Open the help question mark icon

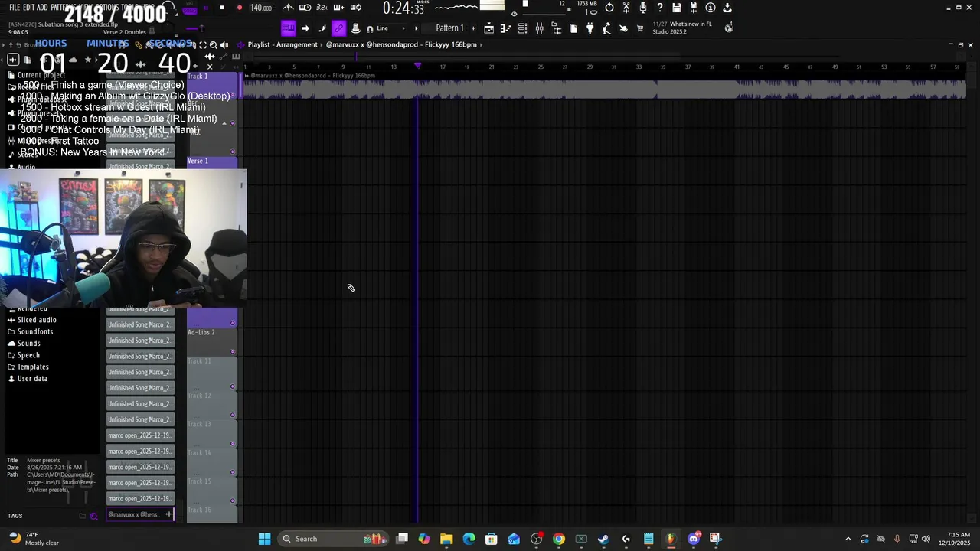pos(660,8)
